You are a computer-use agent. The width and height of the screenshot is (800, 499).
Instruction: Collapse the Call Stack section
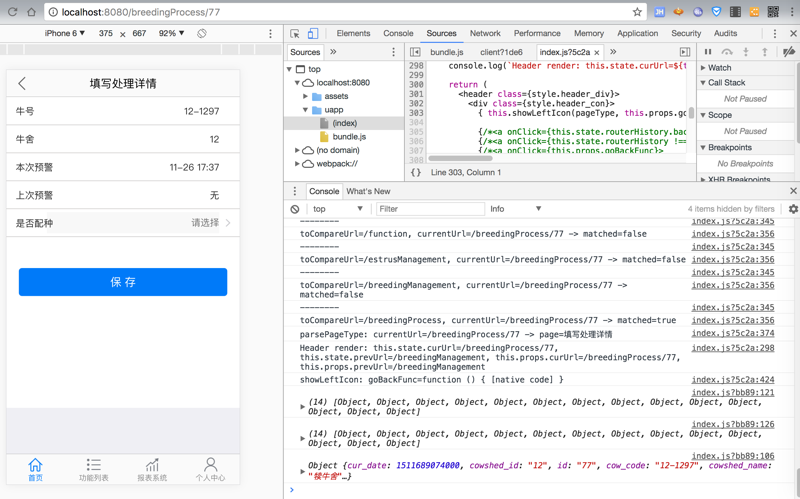(x=703, y=83)
